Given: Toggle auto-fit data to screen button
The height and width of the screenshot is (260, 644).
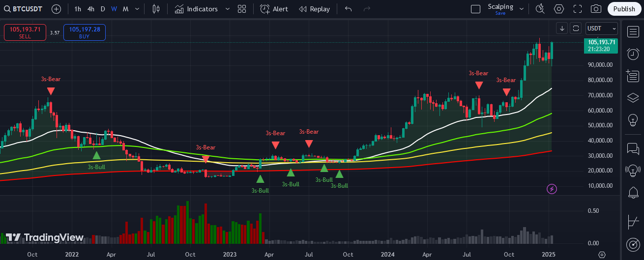Looking at the screenshot, I should tap(576, 29).
